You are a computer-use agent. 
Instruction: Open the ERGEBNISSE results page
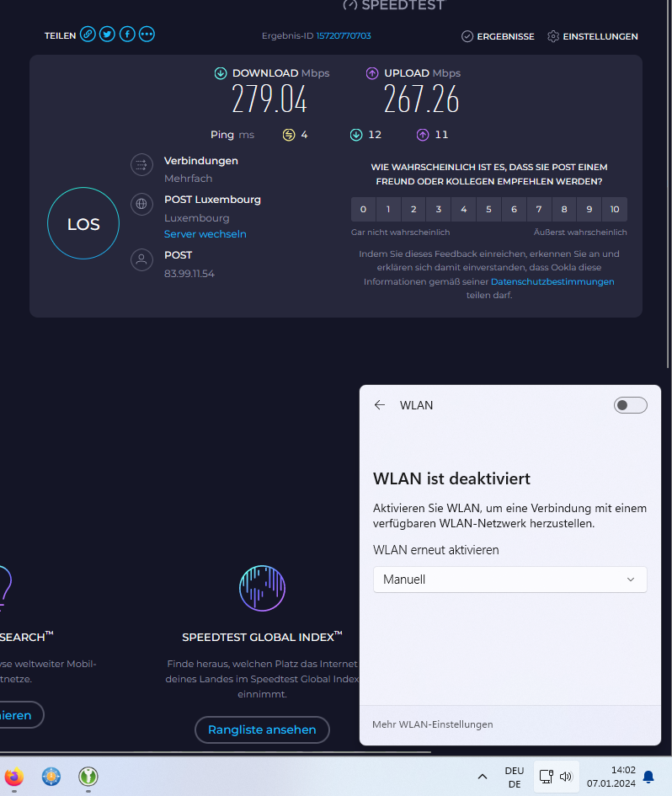tap(498, 36)
